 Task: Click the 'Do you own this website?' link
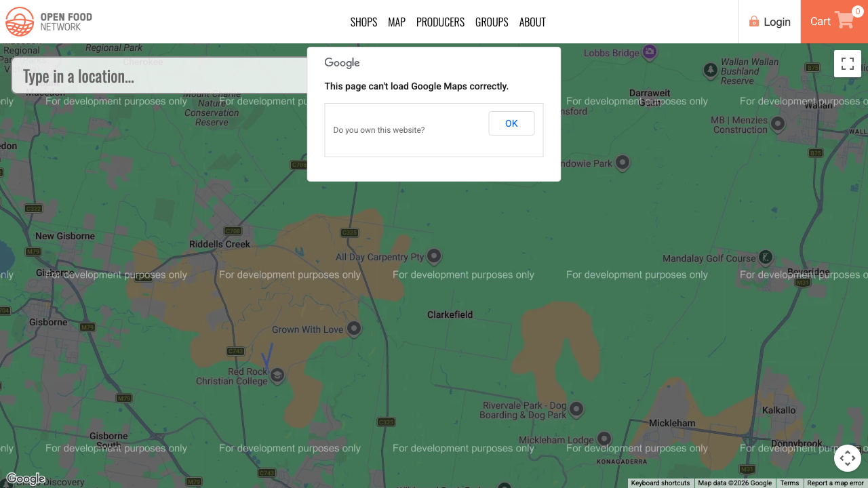[379, 130]
